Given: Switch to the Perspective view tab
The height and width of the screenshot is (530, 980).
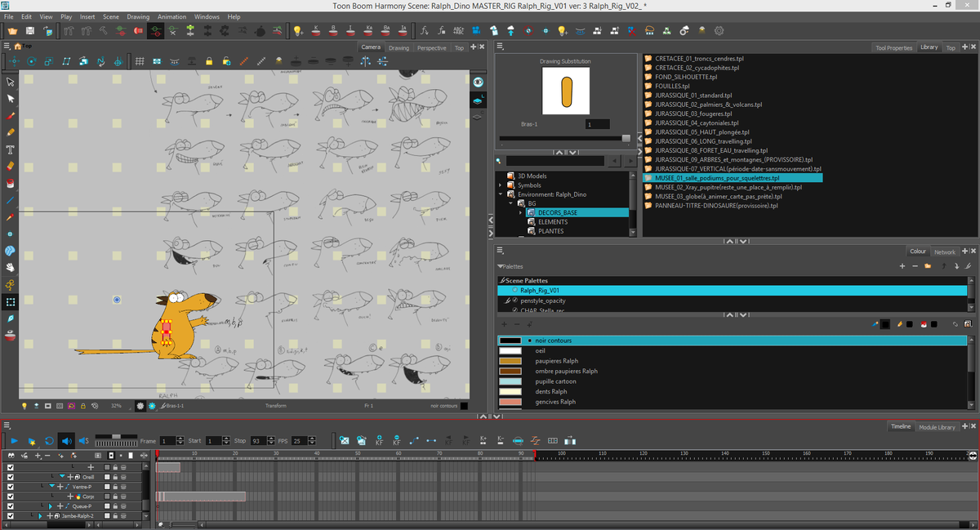Looking at the screenshot, I should [x=431, y=48].
